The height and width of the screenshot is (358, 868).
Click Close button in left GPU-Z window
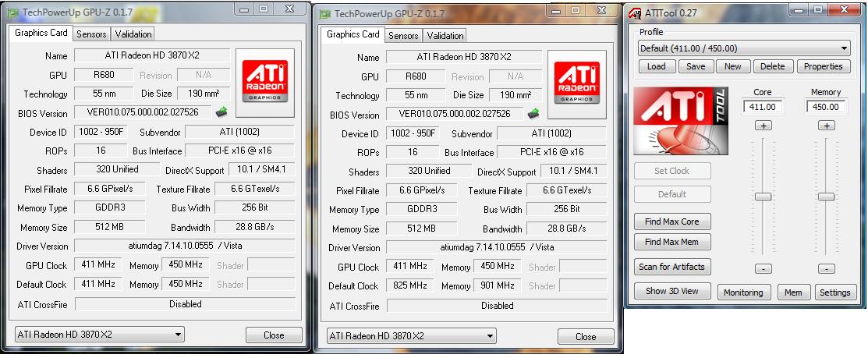click(274, 335)
